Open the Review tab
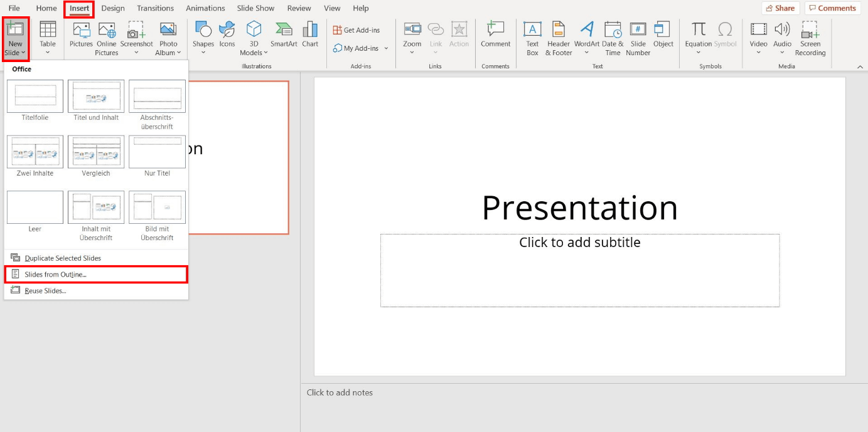 299,8
